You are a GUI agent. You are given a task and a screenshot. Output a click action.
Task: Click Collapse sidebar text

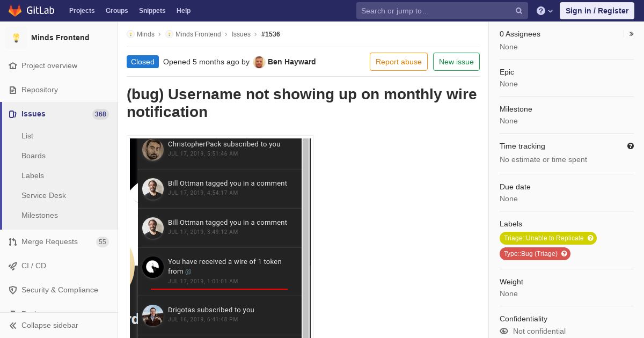coord(50,325)
